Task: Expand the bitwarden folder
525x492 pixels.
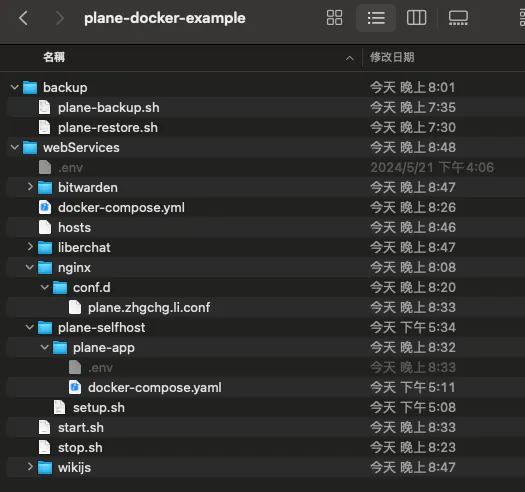Action: coord(30,187)
